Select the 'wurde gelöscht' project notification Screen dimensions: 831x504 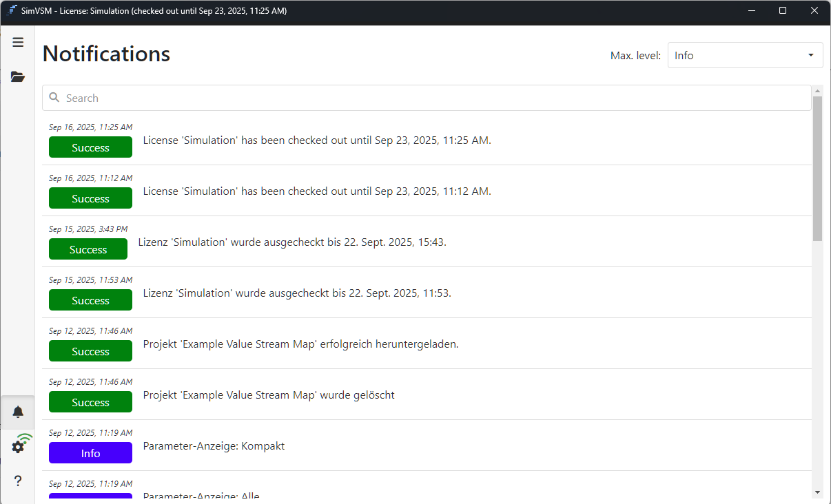click(268, 395)
